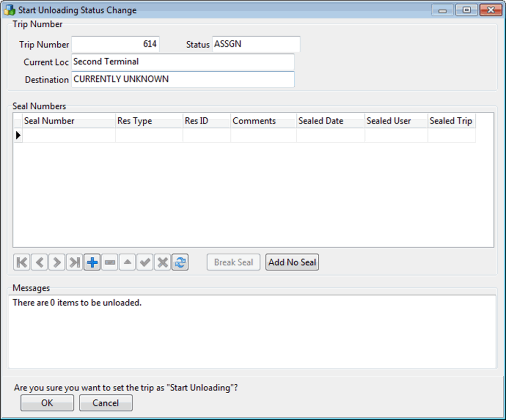
Task: Jump to last seal record
Action: coord(75,262)
